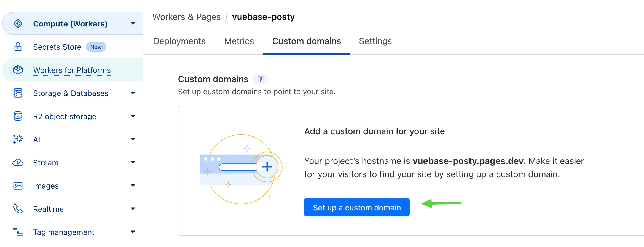Screen dimensions: 644x247
Task: Click the New badge beside Secrets Store
Action: point(96,47)
